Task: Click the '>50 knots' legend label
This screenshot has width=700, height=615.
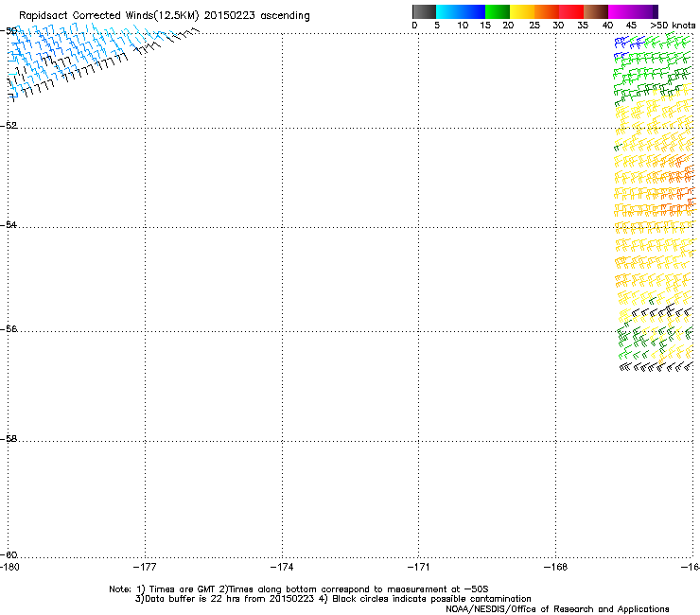Action: click(673, 26)
